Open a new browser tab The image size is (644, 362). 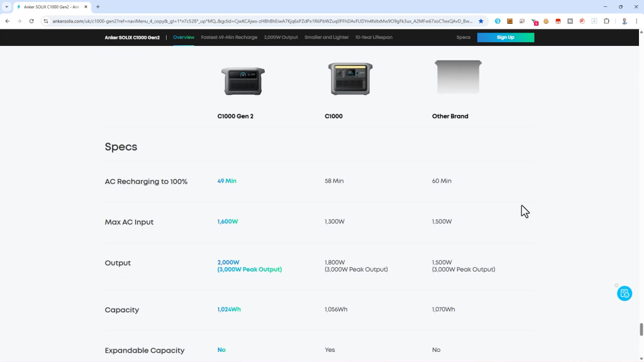coord(97,7)
